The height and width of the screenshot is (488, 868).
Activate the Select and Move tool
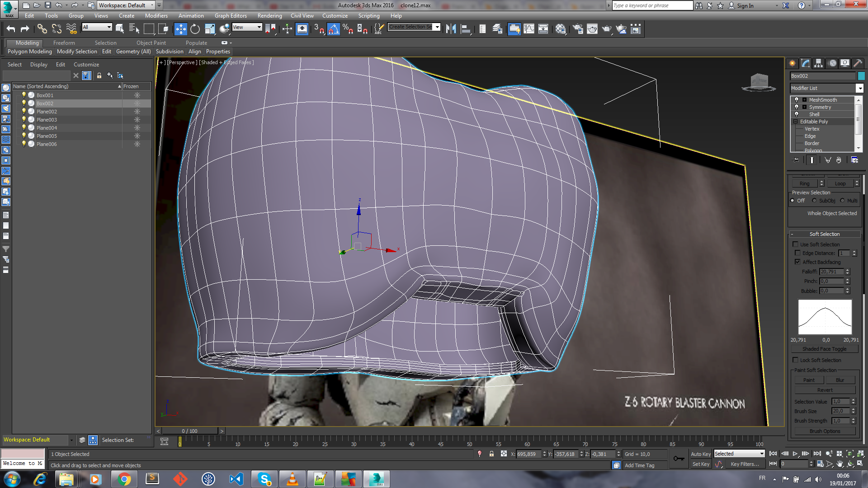pos(180,29)
